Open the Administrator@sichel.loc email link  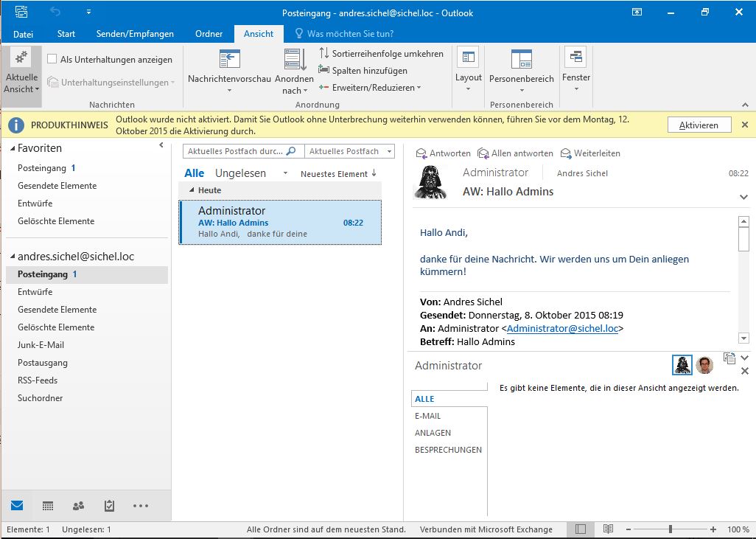pyautogui.click(x=562, y=328)
